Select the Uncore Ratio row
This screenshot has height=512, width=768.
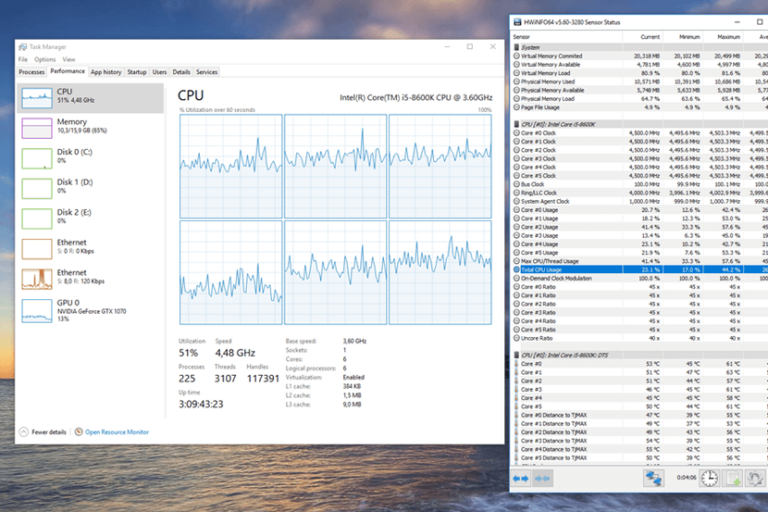639,338
